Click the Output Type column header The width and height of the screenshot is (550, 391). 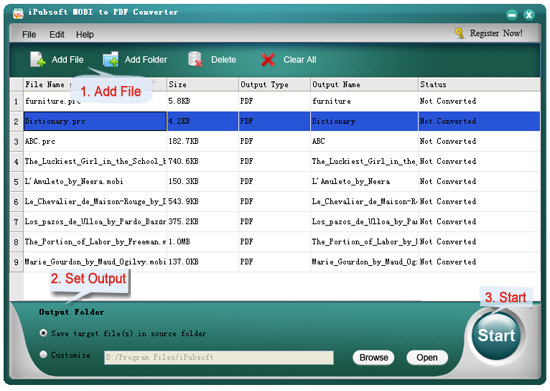tap(274, 85)
